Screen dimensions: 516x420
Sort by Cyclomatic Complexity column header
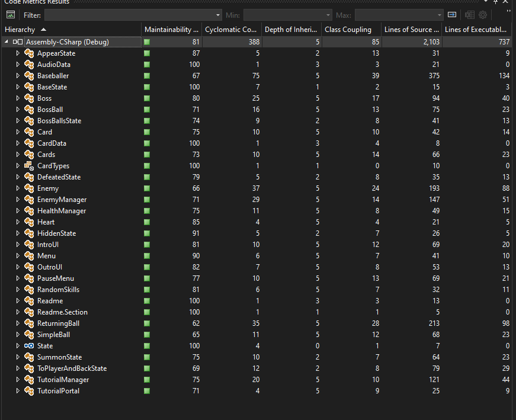(232, 30)
